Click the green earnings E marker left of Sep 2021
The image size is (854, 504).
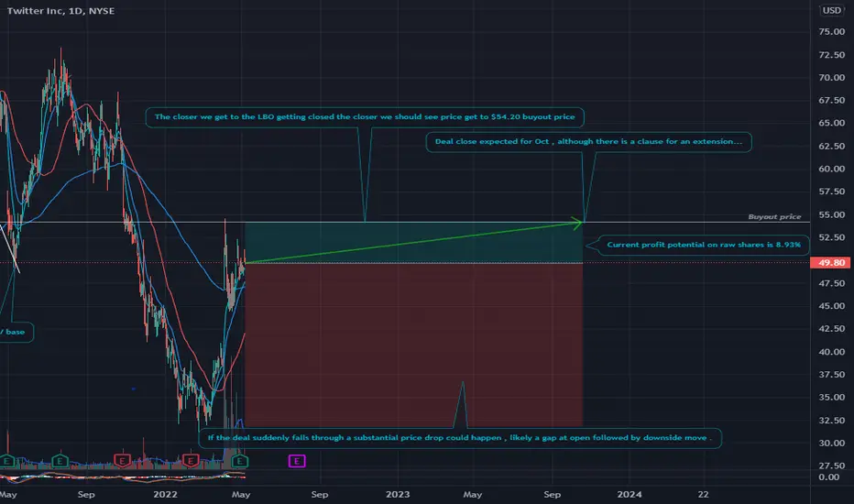60,462
